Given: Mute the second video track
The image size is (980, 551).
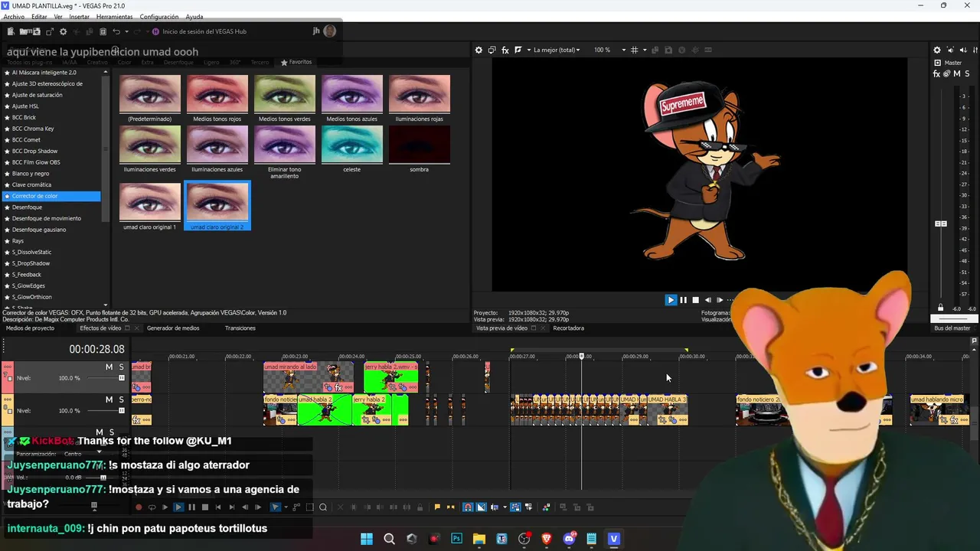Looking at the screenshot, I should coord(109,399).
